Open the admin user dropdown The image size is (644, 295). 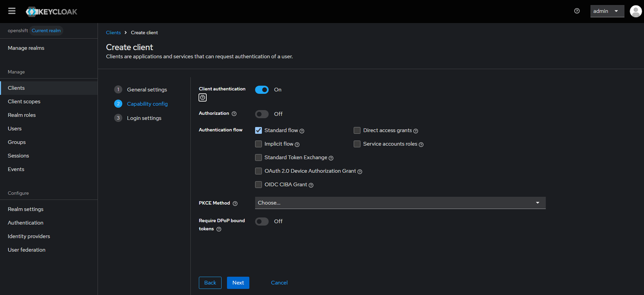[x=607, y=11]
